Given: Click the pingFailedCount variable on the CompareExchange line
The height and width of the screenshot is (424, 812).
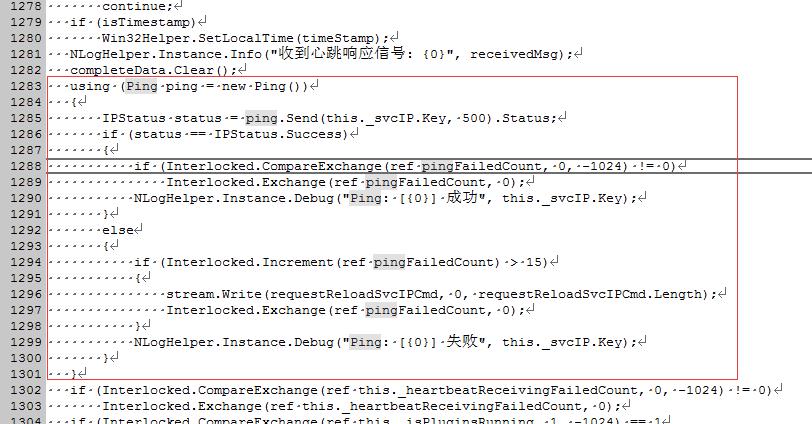Looking at the screenshot, I should click(482, 166).
